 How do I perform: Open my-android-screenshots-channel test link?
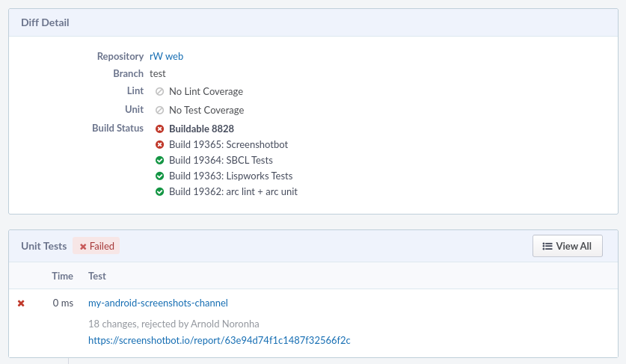(158, 303)
